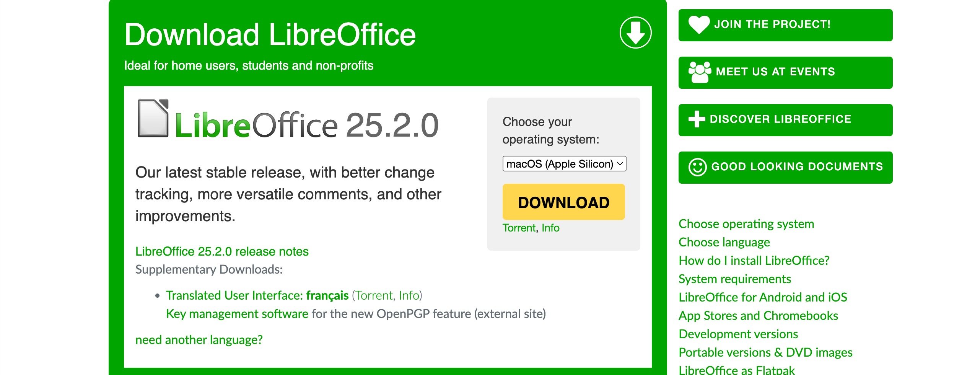
Task: Open the System requirements page
Action: tap(735, 279)
